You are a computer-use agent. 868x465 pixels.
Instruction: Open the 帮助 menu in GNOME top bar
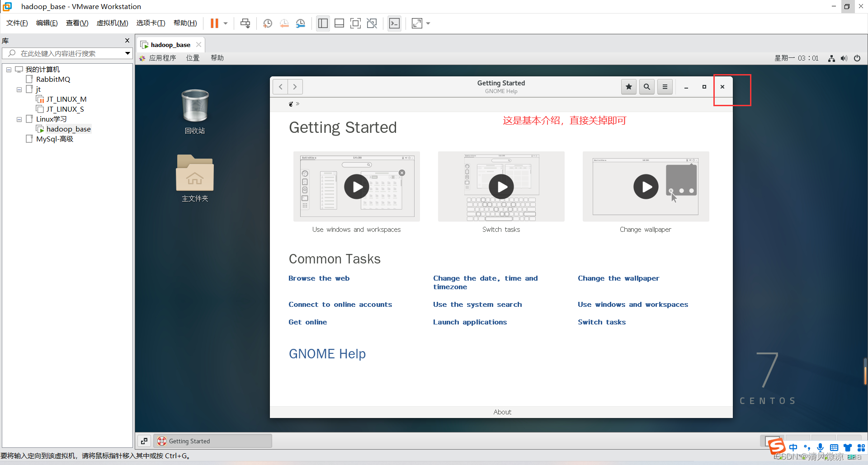tap(217, 58)
